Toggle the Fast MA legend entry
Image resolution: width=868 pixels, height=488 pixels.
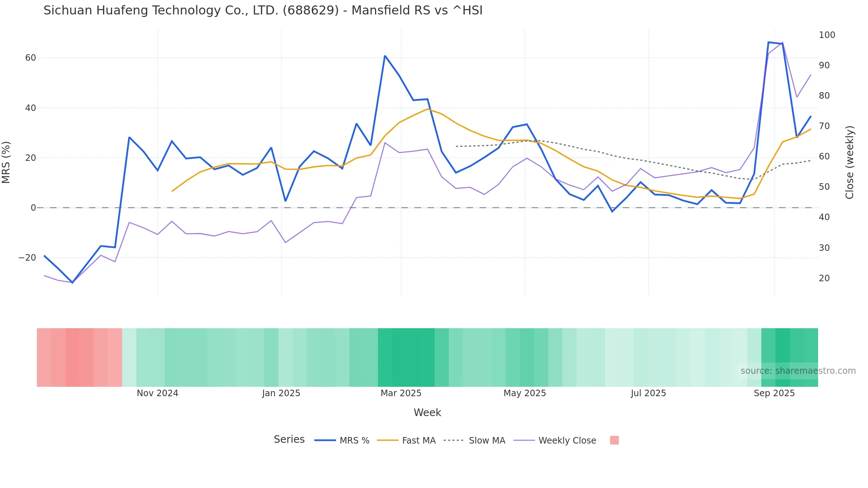(406, 440)
